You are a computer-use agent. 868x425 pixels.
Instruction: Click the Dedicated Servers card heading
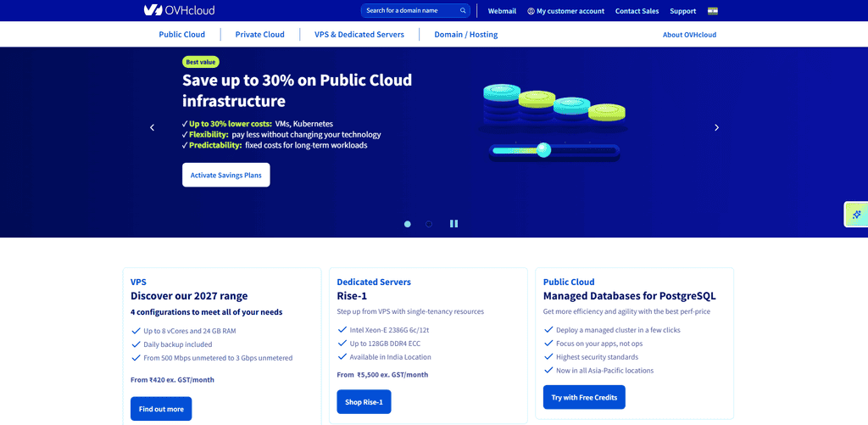click(374, 282)
